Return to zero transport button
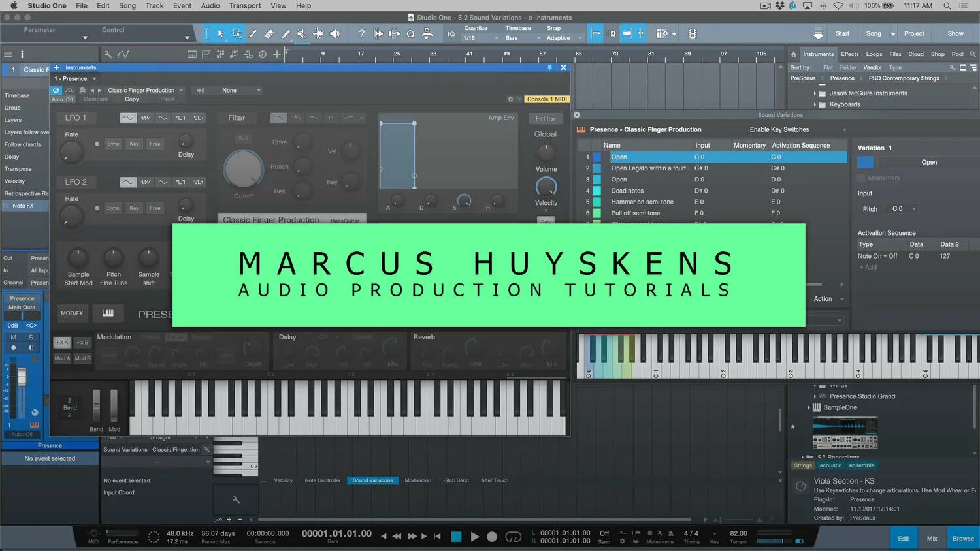Image resolution: width=980 pixels, height=551 pixels. click(x=437, y=537)
